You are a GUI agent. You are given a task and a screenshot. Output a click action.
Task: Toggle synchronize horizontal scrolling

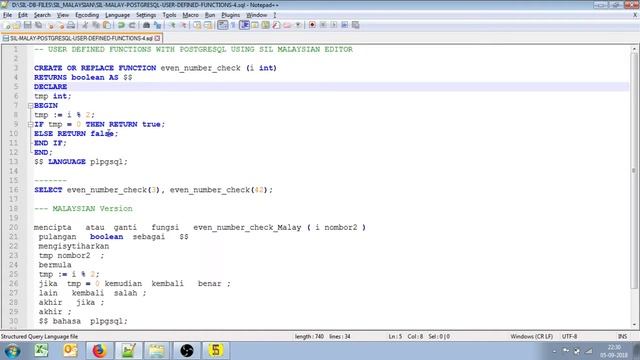(208, 25)
